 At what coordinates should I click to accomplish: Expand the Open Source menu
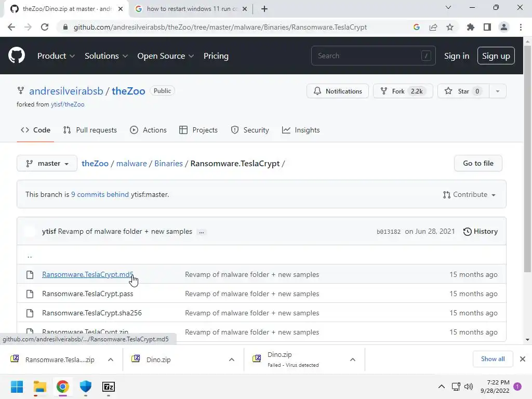click(x=166, y=56)
